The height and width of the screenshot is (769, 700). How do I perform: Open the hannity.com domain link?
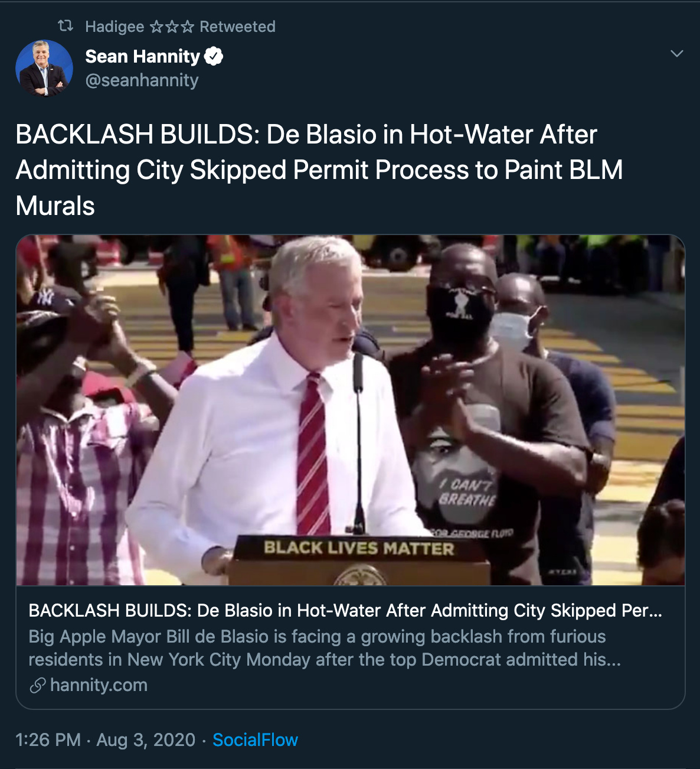point(99,685)
